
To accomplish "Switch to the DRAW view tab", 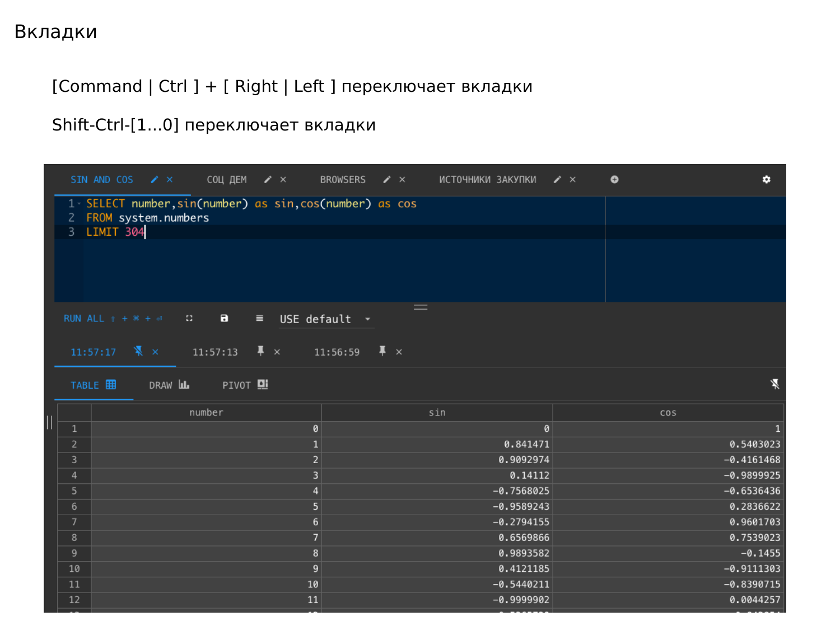I will (169, 385).
